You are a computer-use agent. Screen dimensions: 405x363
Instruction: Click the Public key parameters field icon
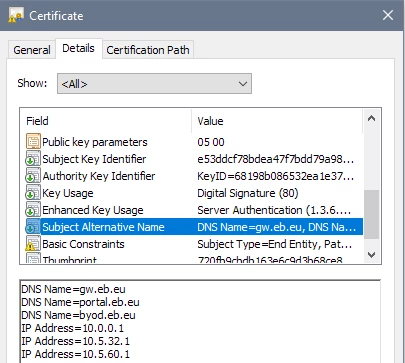(33, 142)
